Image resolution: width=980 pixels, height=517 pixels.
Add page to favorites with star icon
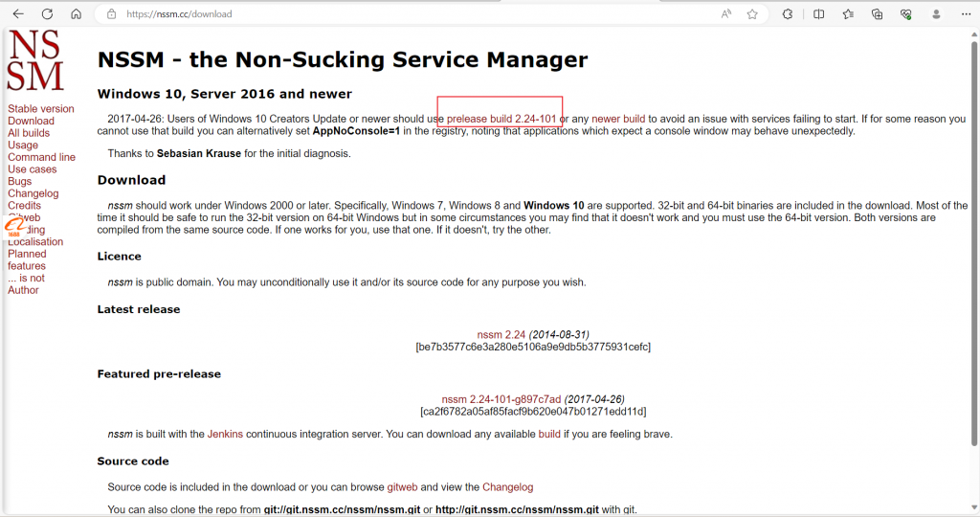(x=752, y=14)
